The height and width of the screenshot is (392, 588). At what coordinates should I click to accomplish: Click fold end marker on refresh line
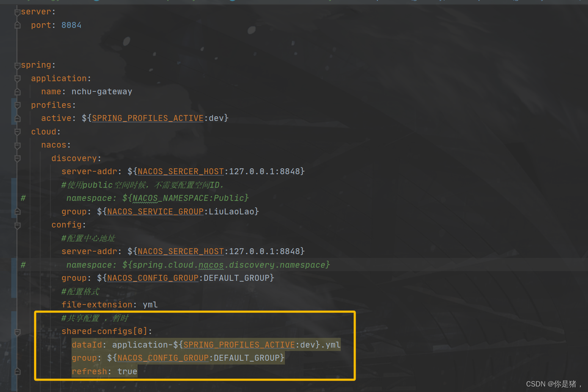(17, 372)
